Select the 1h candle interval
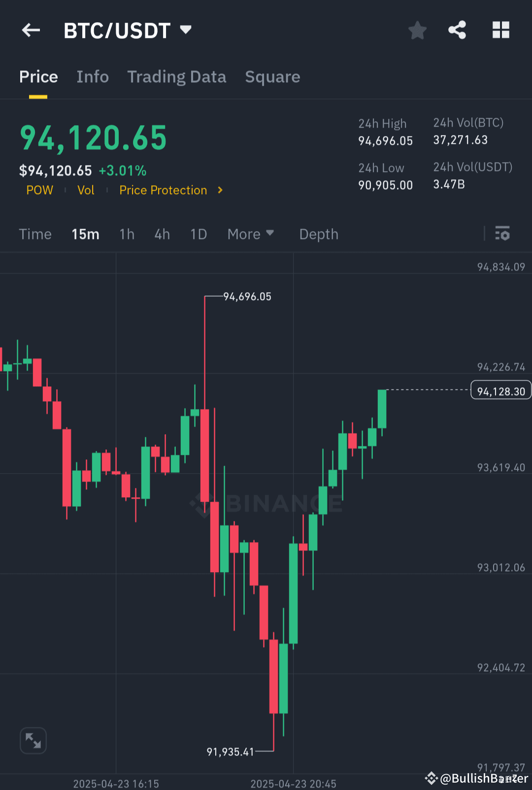The width and height of the screenshot is (532, 790). 127,234
